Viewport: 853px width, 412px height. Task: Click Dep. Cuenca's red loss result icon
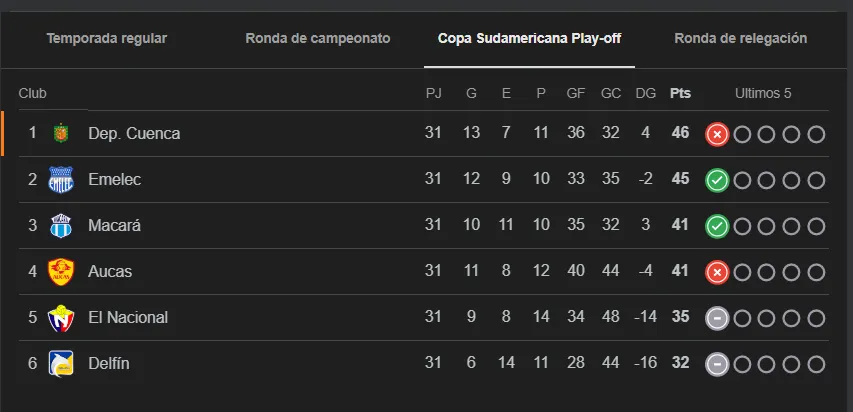(x=716, y=134)
